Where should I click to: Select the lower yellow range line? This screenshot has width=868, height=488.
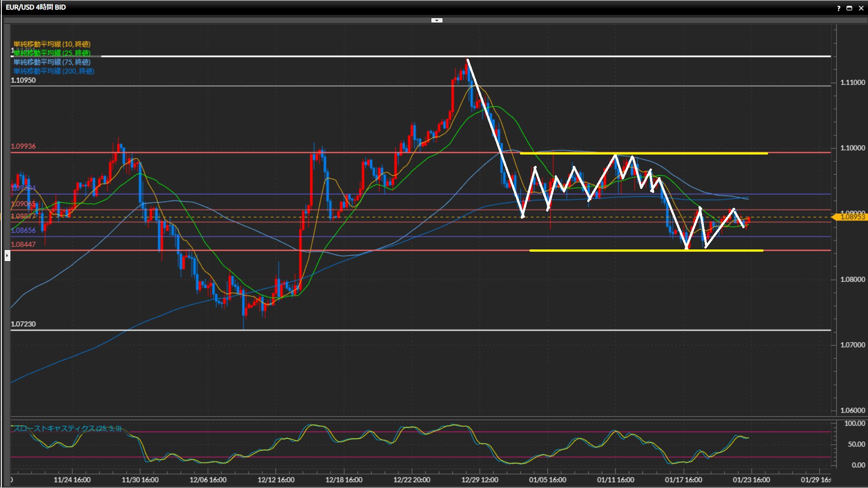click(610, 250)
